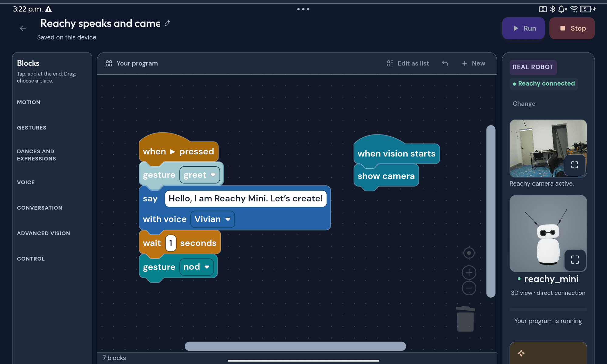Go back using the arrow icon

[x=23, y=28]
